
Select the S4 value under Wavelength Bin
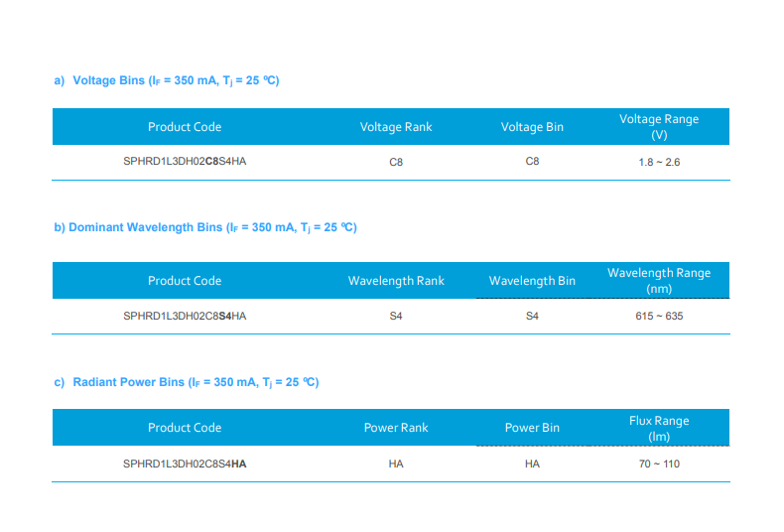[x=532, y=316]
